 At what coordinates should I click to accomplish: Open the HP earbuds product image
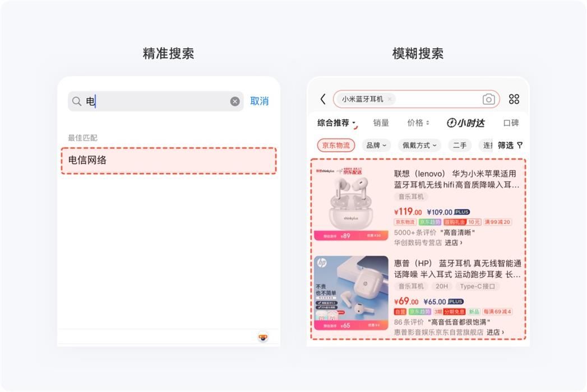[x=351, y=293]
